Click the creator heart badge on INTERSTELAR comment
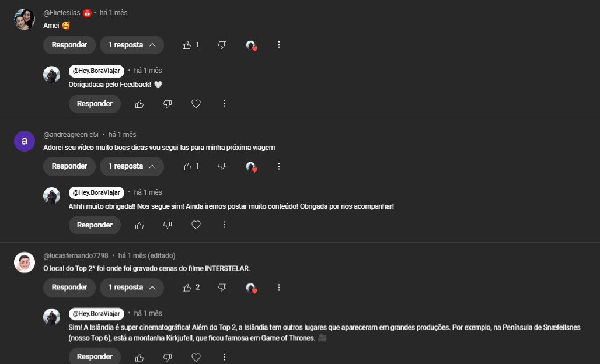 point(252,288)
